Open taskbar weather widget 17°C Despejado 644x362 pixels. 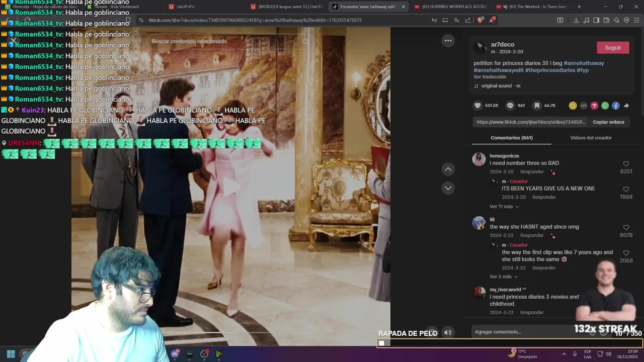click(522, 354)
